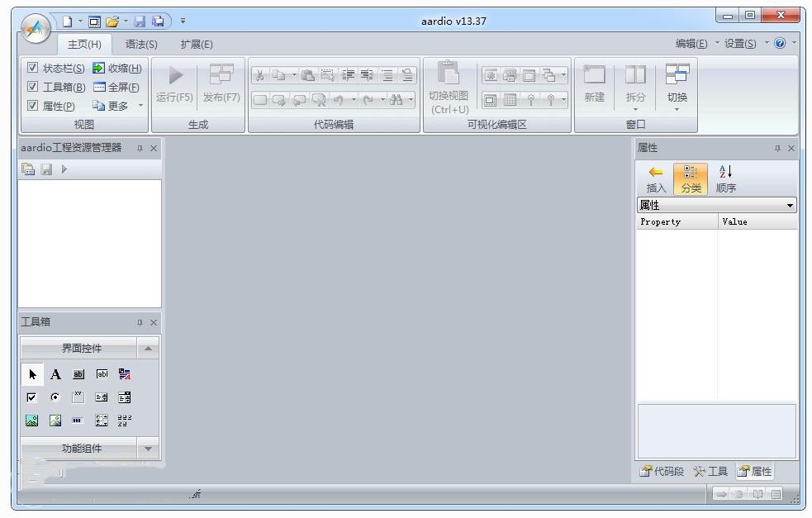Select the progress bar control icon
The height and width of the screenshot is (518, 812).
(77, 421)
